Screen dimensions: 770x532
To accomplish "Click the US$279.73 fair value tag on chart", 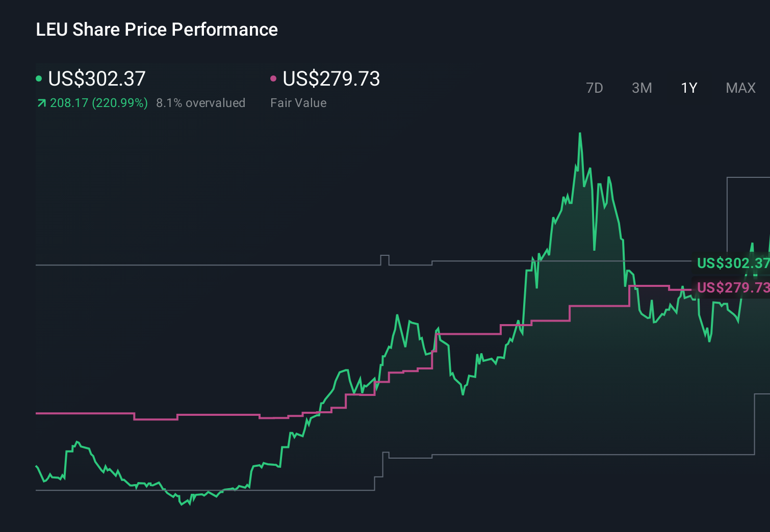I will coord(733,287).
